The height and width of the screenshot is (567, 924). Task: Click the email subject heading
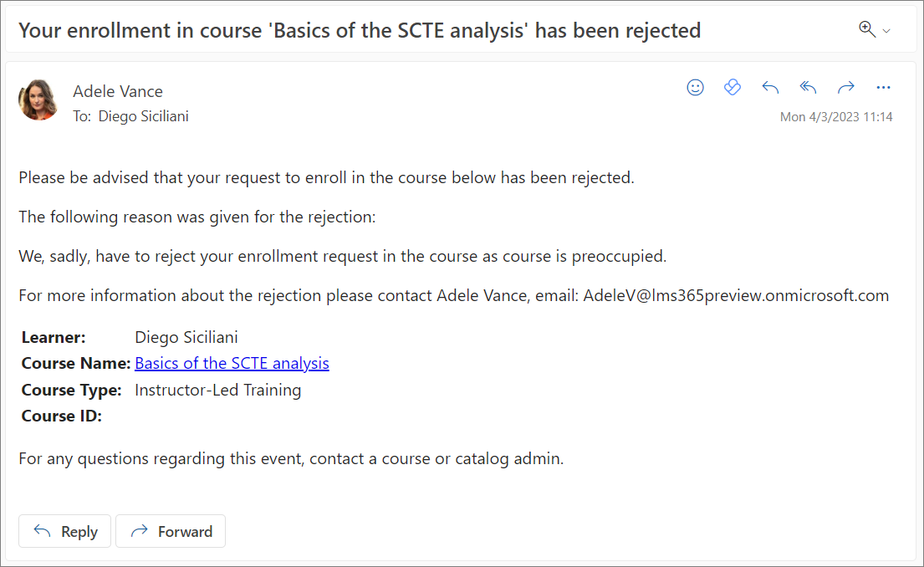[x=360, y=31]
